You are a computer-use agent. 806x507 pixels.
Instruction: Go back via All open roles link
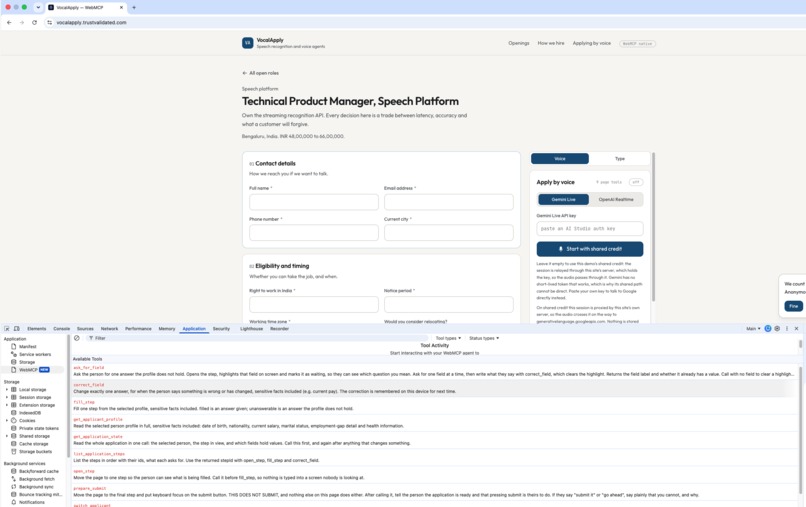point(261,73)
